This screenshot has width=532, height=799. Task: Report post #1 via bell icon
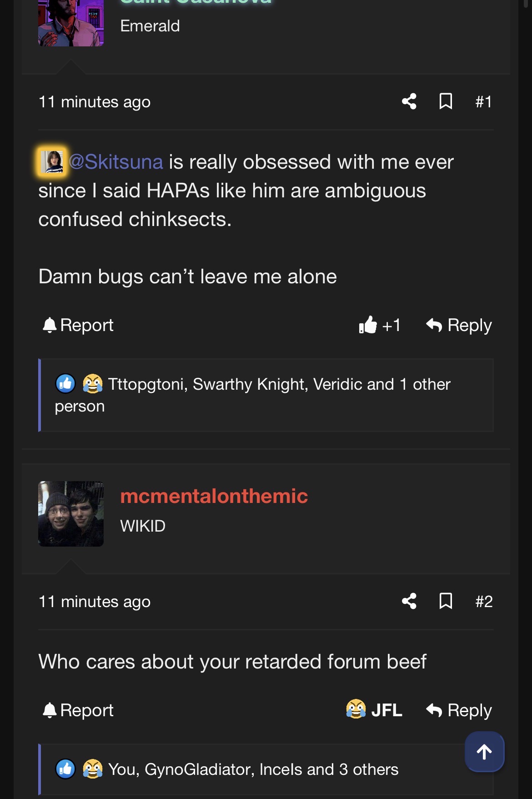click(x=78, y=325)
